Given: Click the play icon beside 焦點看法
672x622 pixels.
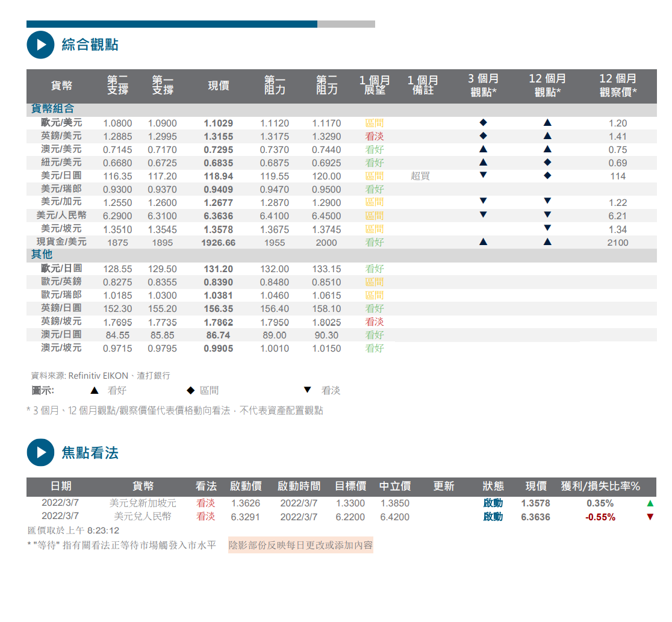Looking at the screenshot, I should 40,452.
